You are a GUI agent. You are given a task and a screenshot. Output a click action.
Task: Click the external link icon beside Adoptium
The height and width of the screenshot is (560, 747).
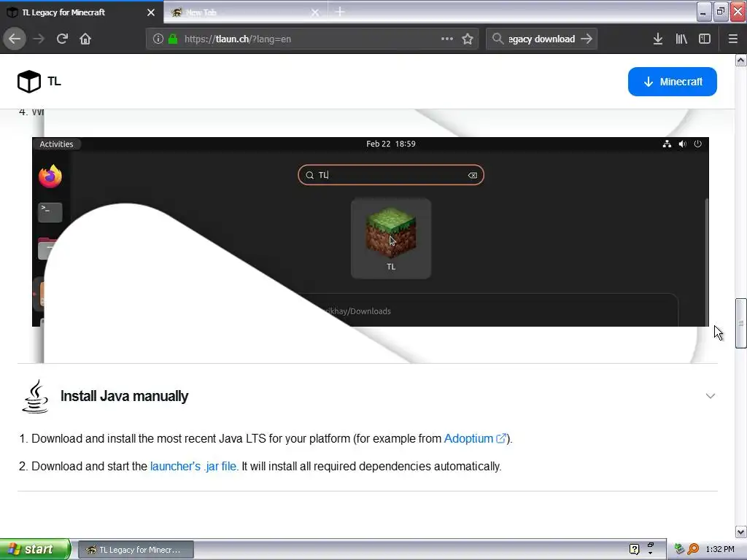[500, 438]
